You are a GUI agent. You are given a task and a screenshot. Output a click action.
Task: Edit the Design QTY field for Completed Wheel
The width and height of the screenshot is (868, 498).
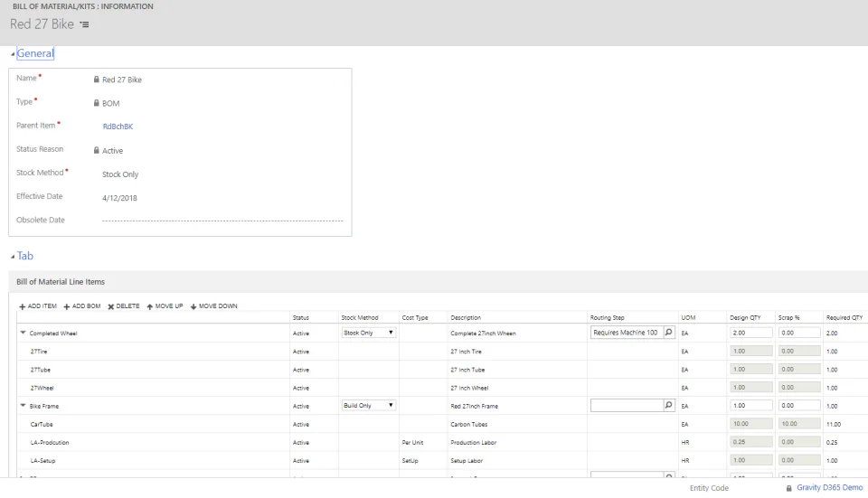tap(750, 333)
